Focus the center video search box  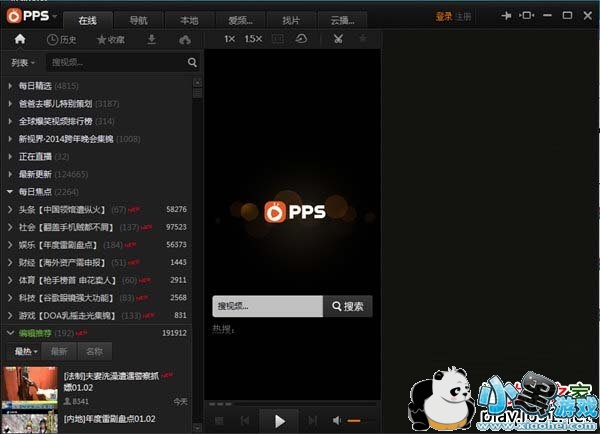(267, 306)
